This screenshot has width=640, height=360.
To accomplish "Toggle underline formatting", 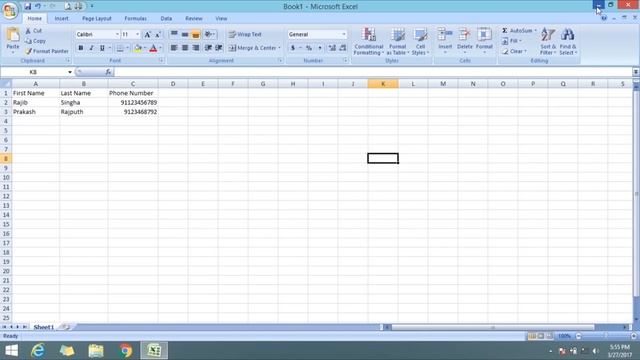I will click(102, 48).
